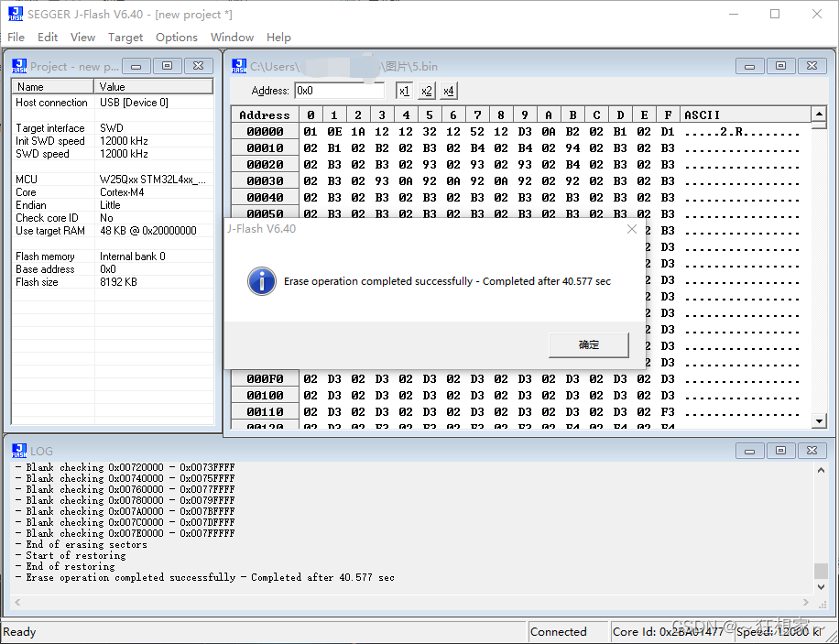Select x4 byte display width

449,91
